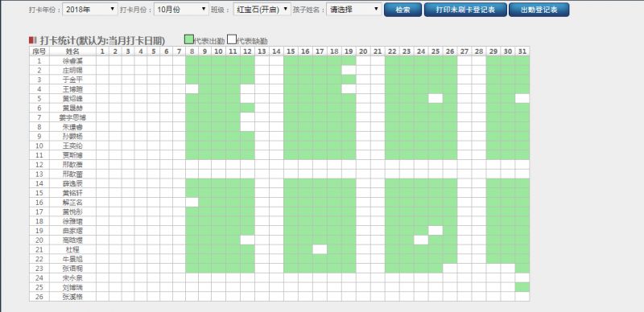Viewport: 644px width, 312px height.
Task: Click row 19's white absent cell on day 25
Action: (x=436, y=231)
